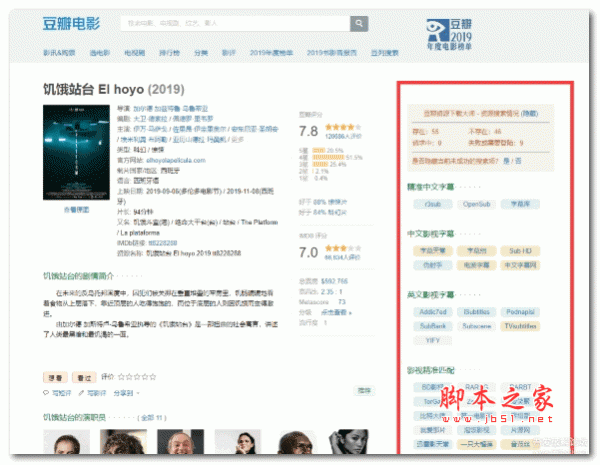Open the 选电影 nav item
600x465 pixels.
pyautogui.click(x=100, y=53)
